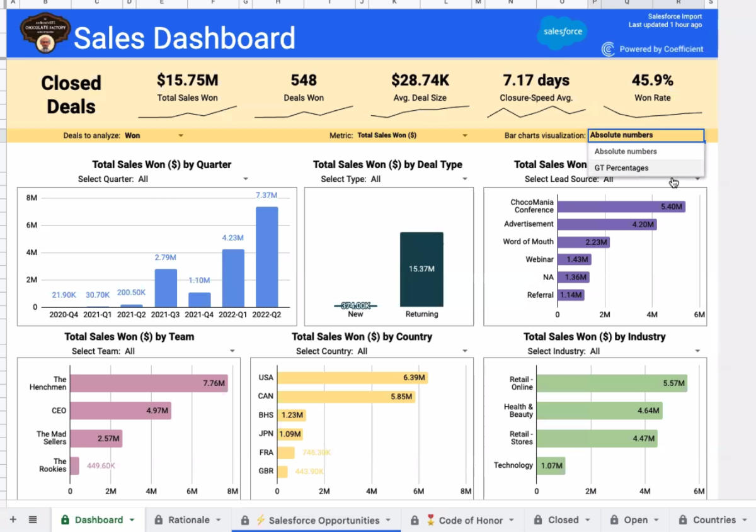Open the Metric dropdown arrow
The image size is (756, 532).
click(465, 135)
